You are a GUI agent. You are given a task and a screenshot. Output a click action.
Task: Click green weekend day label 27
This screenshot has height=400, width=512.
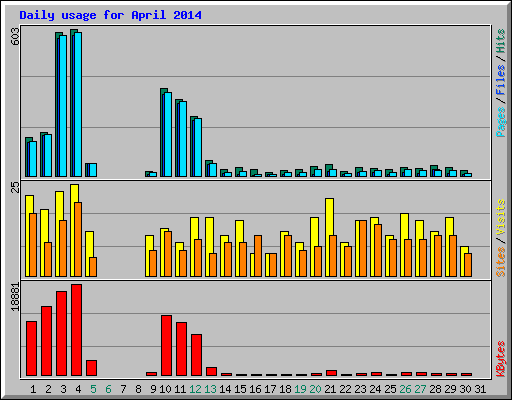(x=420, y=389)
